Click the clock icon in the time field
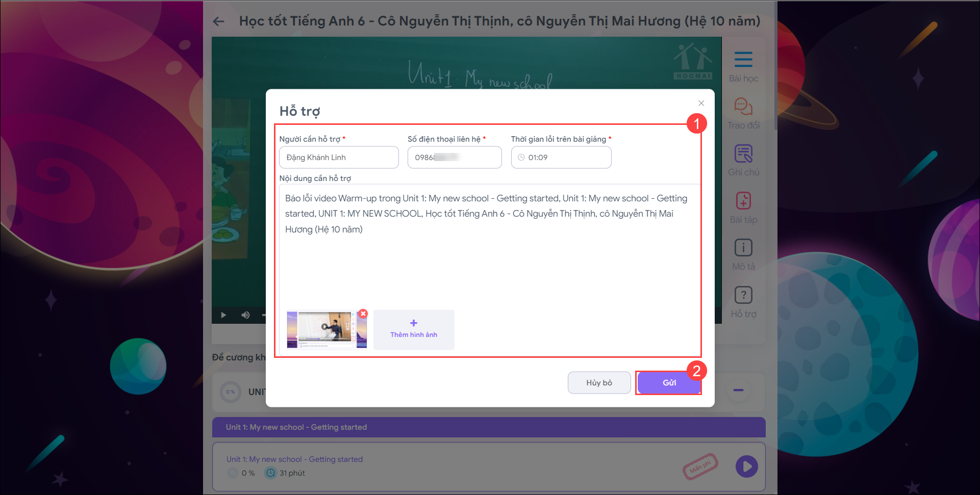Viewport: 980px width, 495px height. tap(521, 158)
